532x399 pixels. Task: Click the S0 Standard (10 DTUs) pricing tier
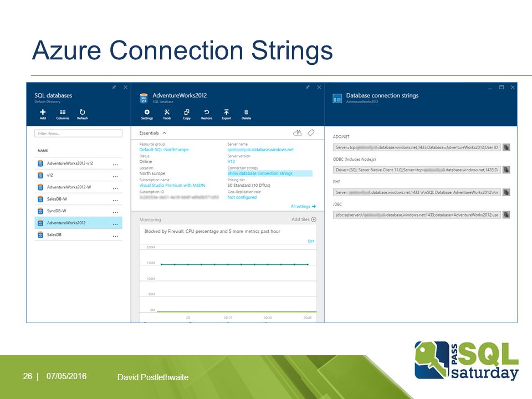pos(249,185)
